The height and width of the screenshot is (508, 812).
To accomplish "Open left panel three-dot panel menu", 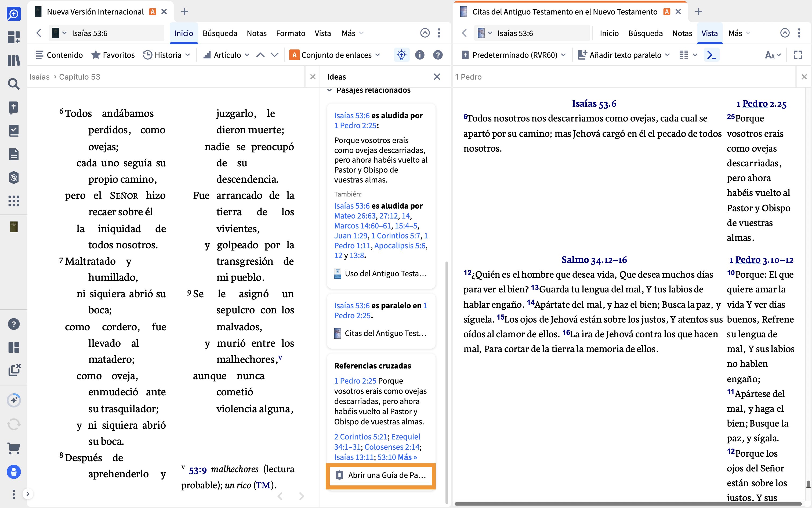I will pos(439,33).
